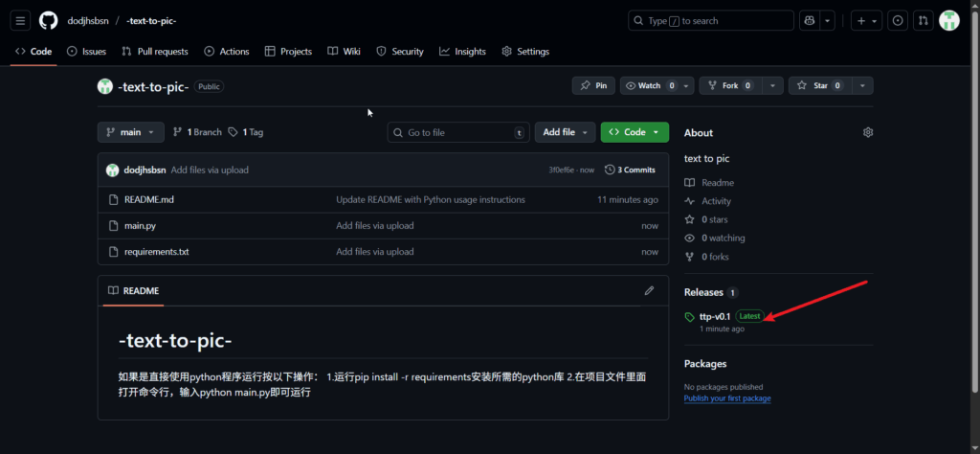This screenshot has width=980, height=454.
Task: Open main.py file in list
Action: pos(140,226)
